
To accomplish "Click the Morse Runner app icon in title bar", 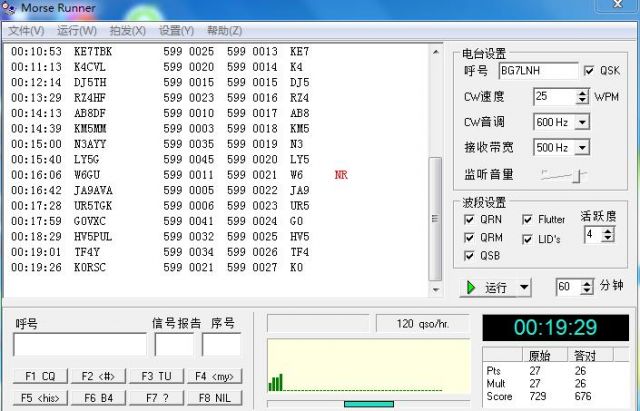I will (x=8, y=9).
